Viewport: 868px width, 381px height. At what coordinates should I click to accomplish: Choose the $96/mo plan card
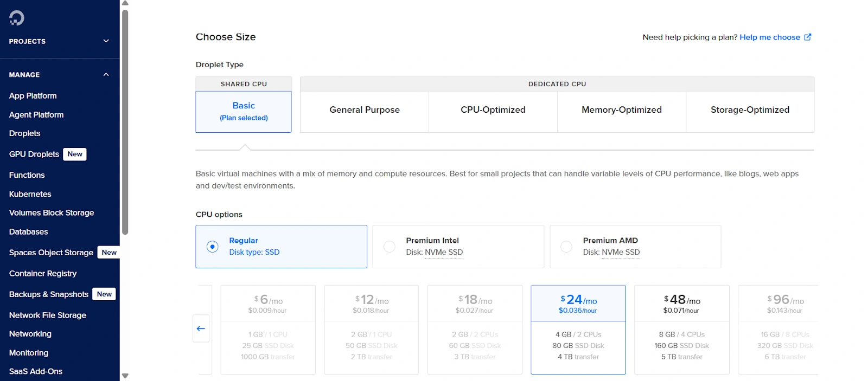[778, 330]
